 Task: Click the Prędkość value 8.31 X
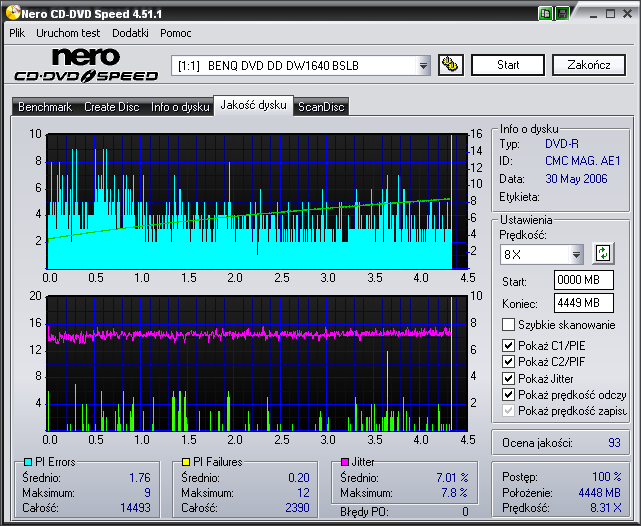(605, 508)
